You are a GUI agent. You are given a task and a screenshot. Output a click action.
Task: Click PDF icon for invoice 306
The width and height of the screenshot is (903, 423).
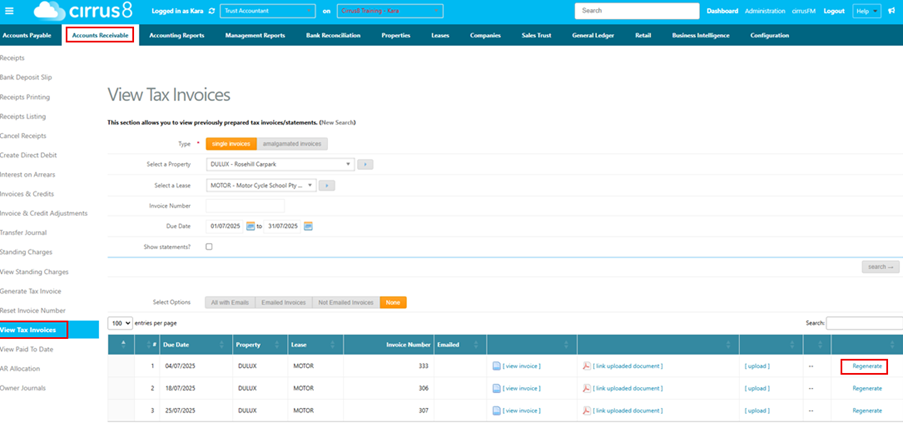tap(587, 388)
